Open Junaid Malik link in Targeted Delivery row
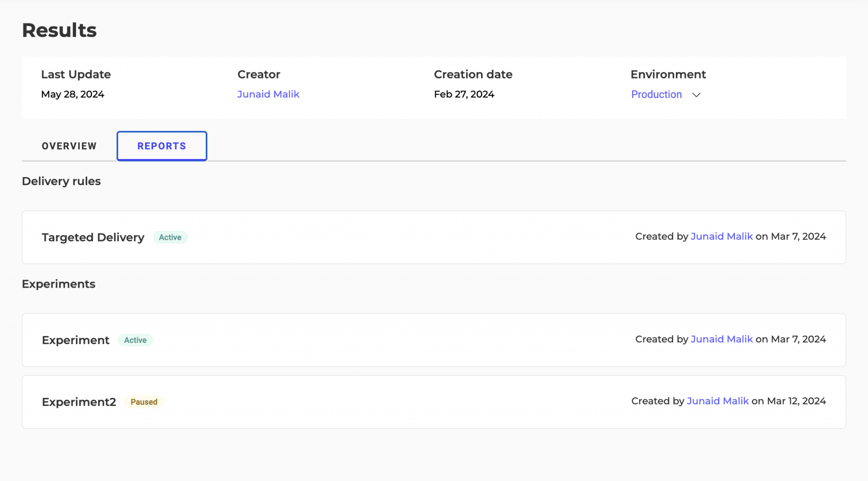 pyautogui.click(x=722, y=236)
